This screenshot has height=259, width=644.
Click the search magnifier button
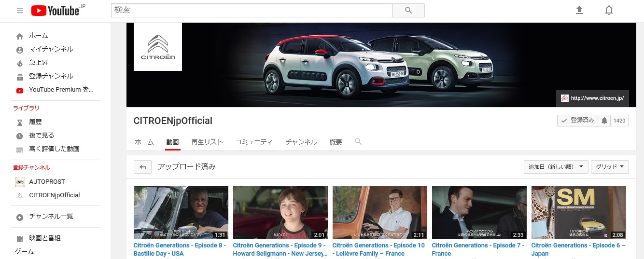click(x=408, y=10)
